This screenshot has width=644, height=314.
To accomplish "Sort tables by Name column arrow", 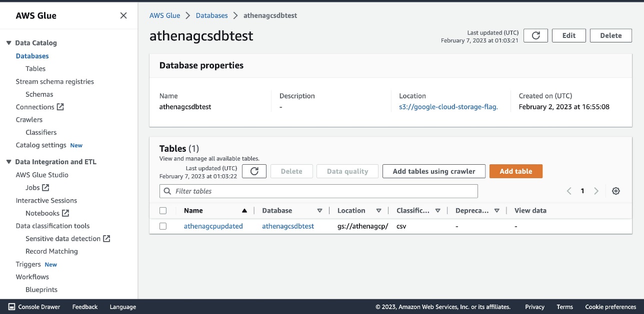I will click(244, 211).
